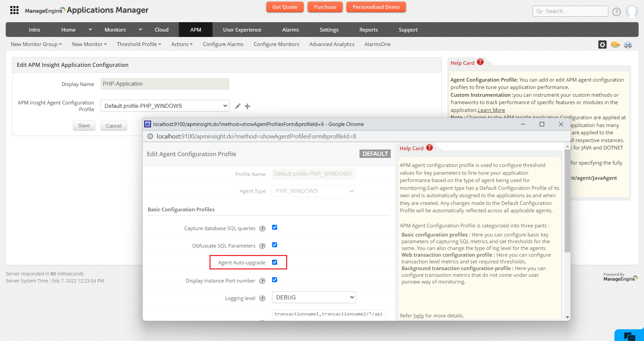The width and height of the screenshot is (644, 341).
Task: Expand the Monitors menu arrow
Action: [140, 30]
